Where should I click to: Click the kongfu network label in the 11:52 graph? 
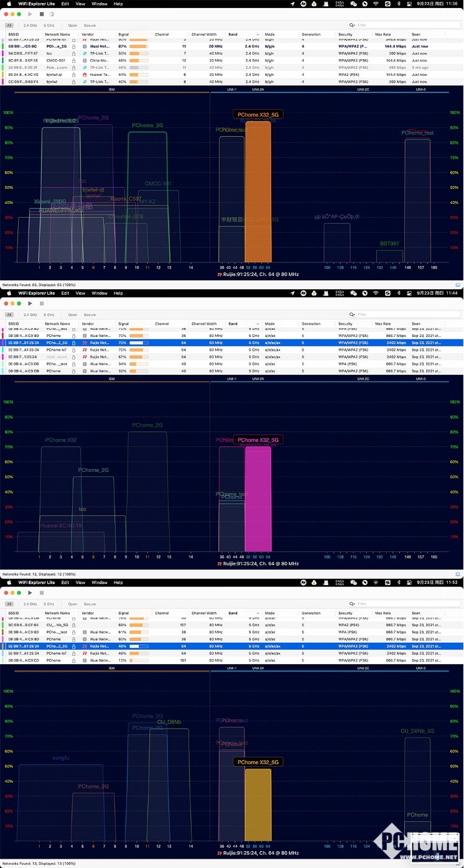click(61, 758)
